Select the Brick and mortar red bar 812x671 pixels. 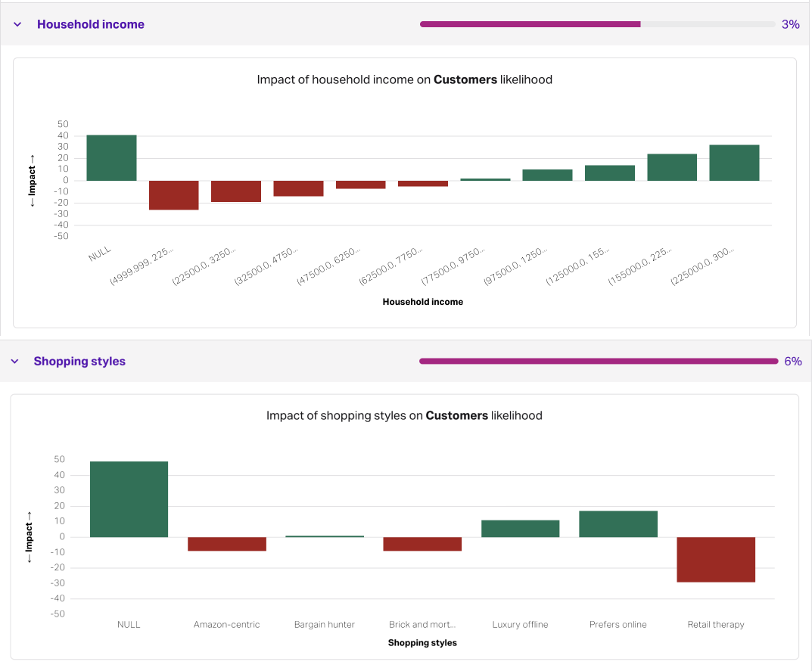click(x=422, y=544)
